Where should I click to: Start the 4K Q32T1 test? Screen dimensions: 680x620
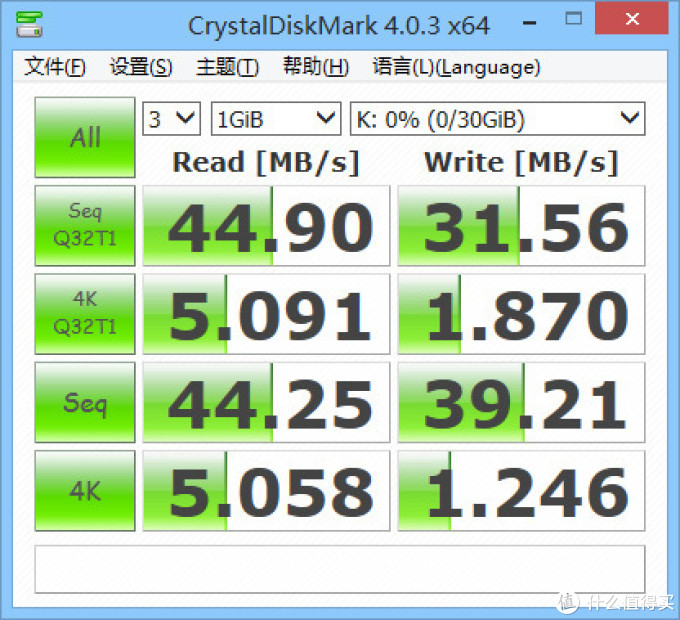pos(85,314)
